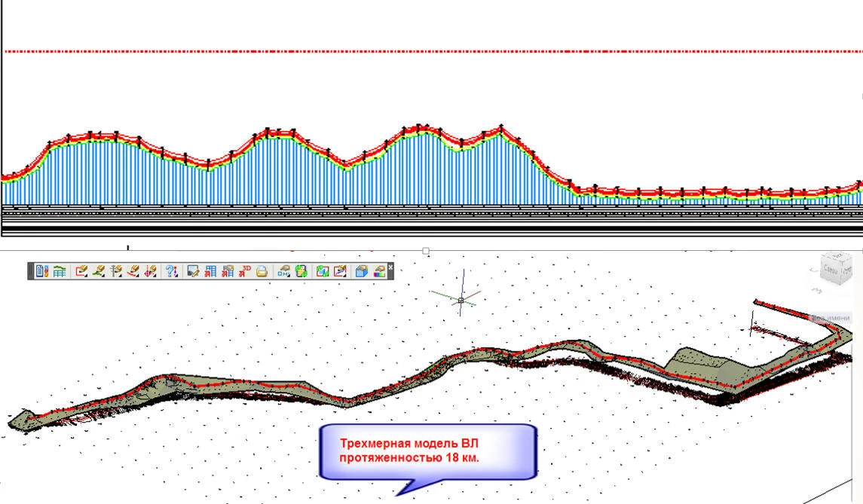Click the blue question mark help icon
863x504 pixels.
(x=171, y=271)
